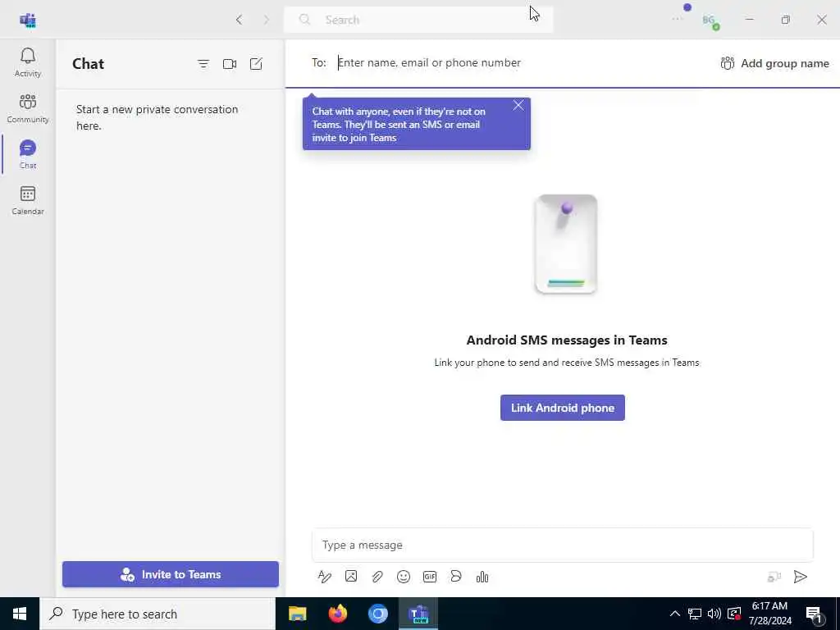Click the Teams logo in title bar

[x=28, y=21]
